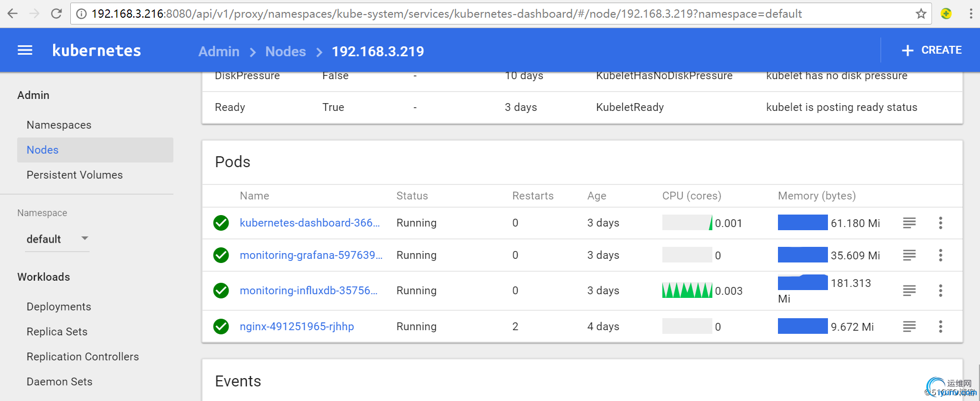Select Nodes in the sidebar

[x=95, y=150]
